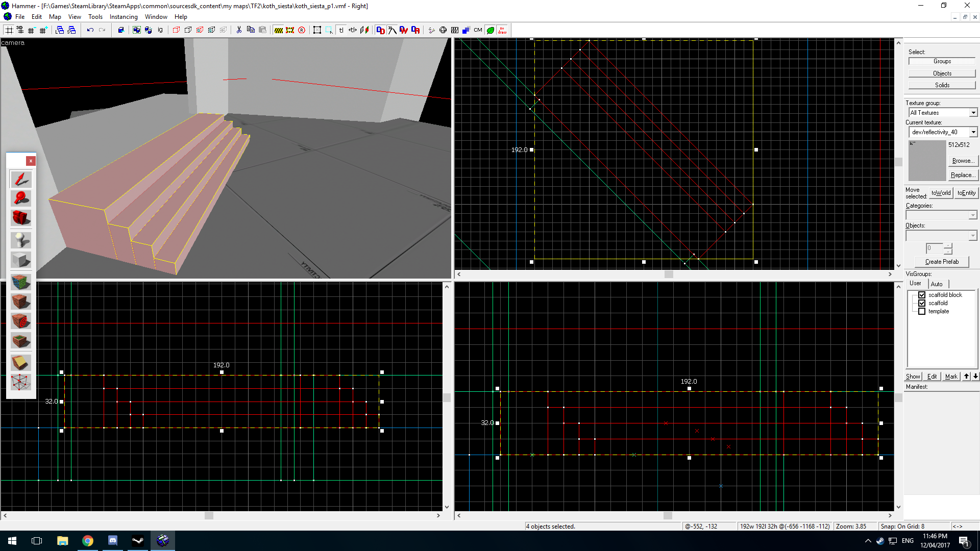The image size is (980, 551).
Task: Toggle the texture lock 'tl' button
Action: (x=341, y=30)
